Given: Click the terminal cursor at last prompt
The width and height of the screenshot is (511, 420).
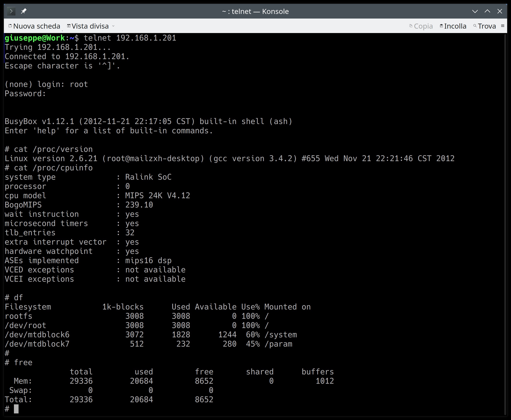Looking at the screenshot, I should tap(16, 409).
